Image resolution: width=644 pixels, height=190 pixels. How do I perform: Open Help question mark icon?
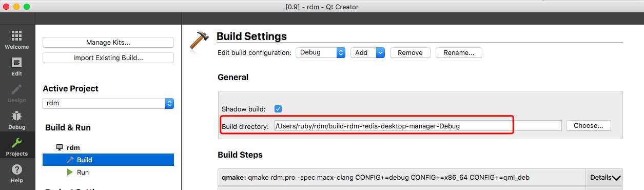tap(17, 169)
